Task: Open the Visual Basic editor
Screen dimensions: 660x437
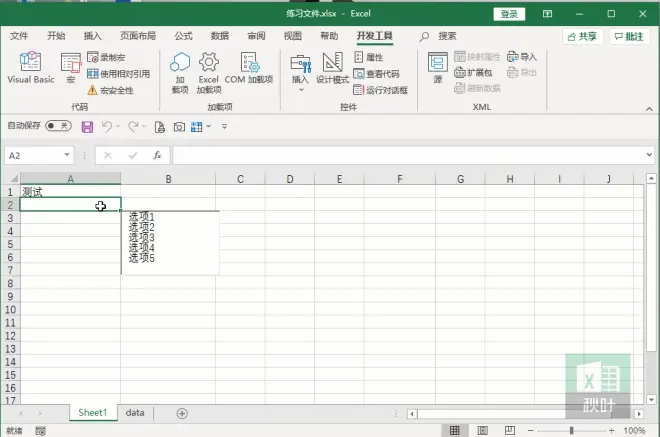Action: pos(31,67)
